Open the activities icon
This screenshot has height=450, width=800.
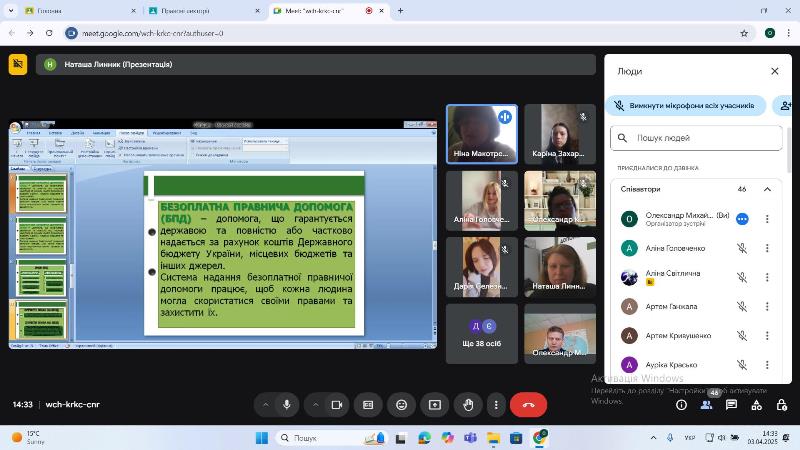[757, 405]
